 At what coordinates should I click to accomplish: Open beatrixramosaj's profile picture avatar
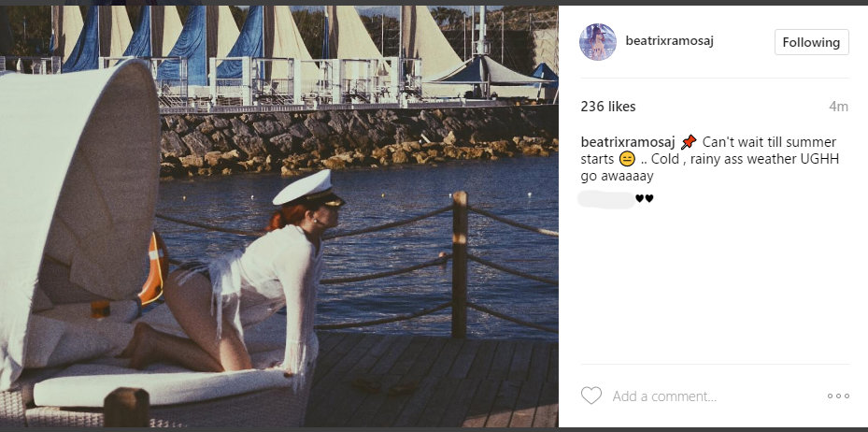tap(598, 42)
